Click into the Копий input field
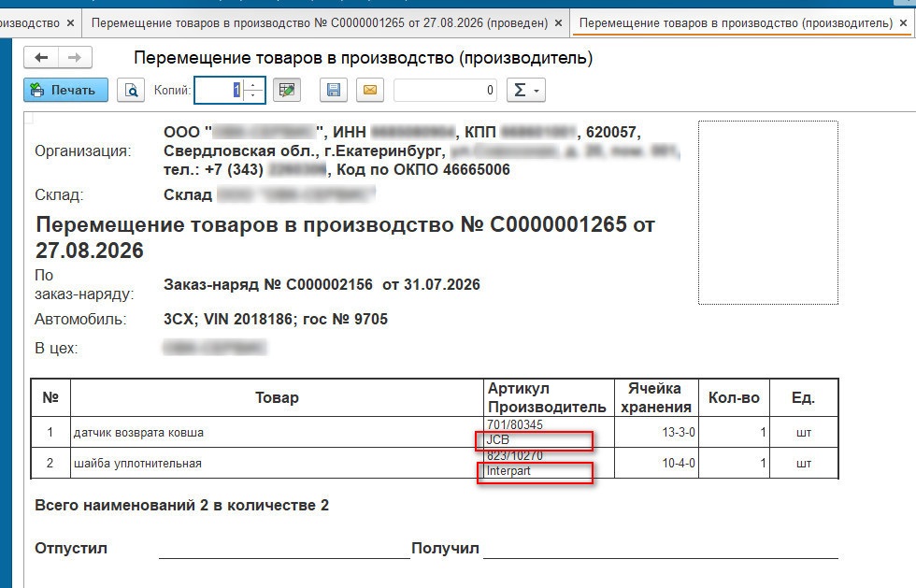The width and height of the screenshot is (916, 588). (219, 90)
